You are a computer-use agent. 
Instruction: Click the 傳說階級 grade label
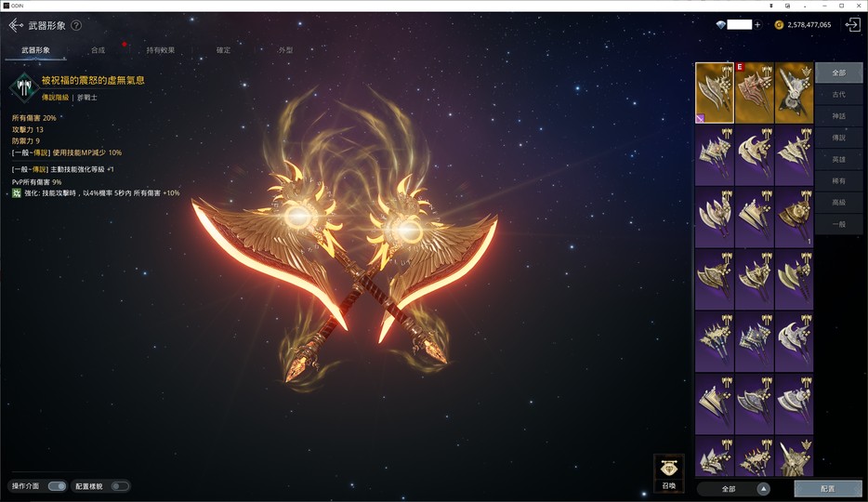click(56, 98)
